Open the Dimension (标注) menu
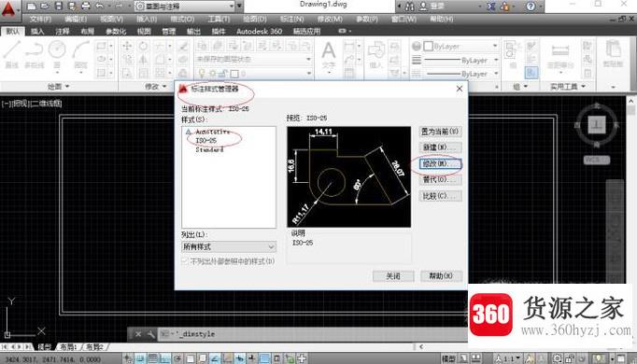 tap(292, 19)
